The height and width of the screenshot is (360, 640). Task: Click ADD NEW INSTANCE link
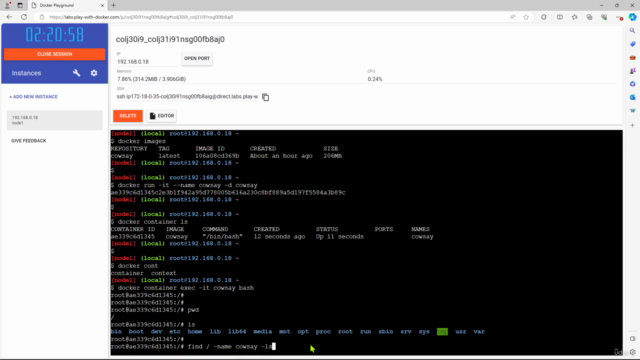pyautogui.click(x=33, y=97)
